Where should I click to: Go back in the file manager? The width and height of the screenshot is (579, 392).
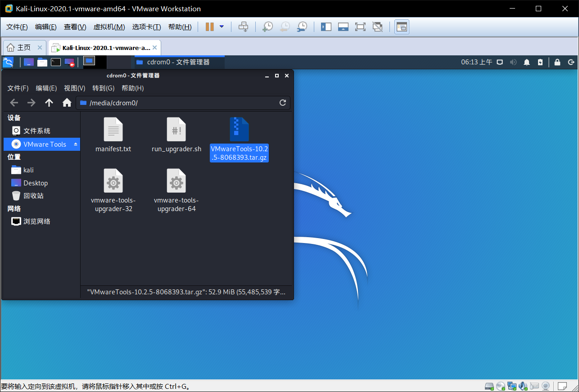pyautogui.click(x=14, y=103)
